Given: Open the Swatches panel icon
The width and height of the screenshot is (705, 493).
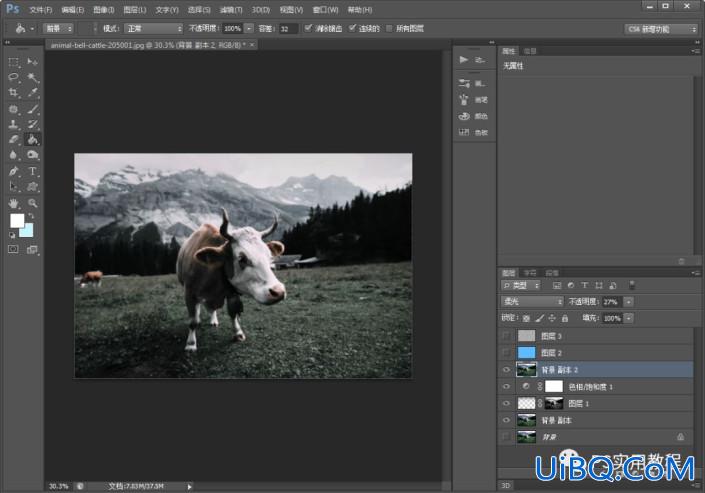Looking at the screenshot, I should pos(464,132).
